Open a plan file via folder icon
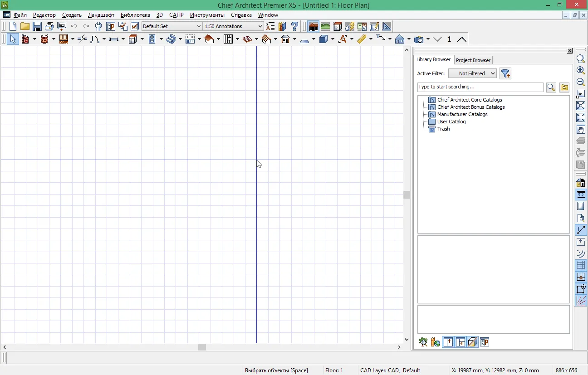The height and width of the screenshot is (375, 588). (24, 26)
